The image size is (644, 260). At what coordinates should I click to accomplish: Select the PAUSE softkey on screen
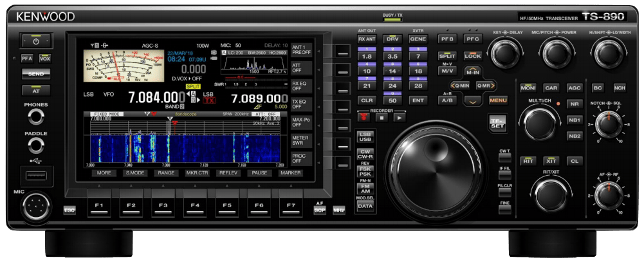259,173
